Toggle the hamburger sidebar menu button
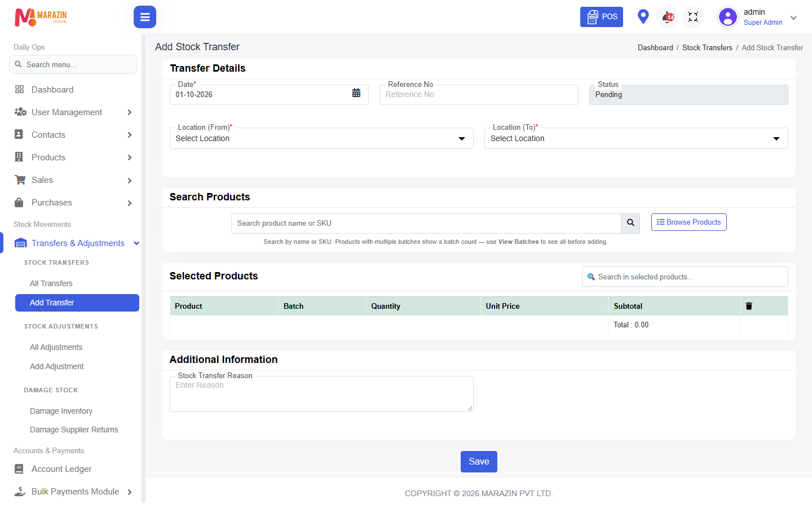Image resolution: width=812 pixels, height=508 pixels. (x=145, y=17)
